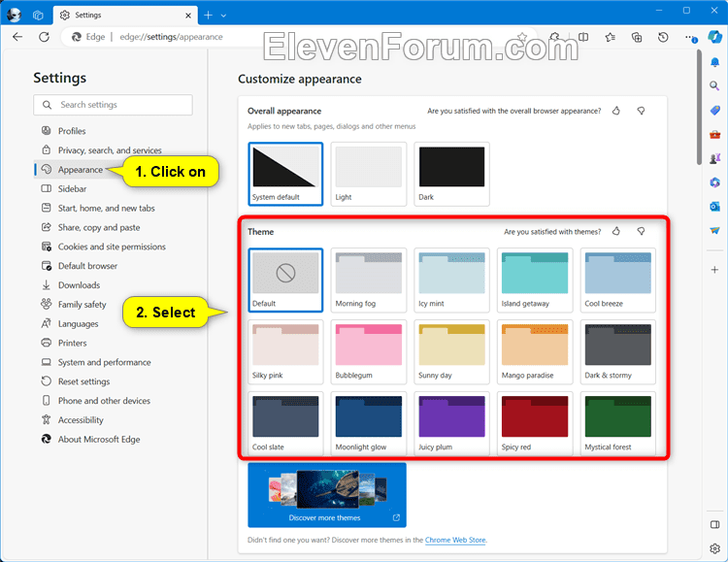
Task: Open sidebar settings gear icon
Action: [x=715, y=548]
